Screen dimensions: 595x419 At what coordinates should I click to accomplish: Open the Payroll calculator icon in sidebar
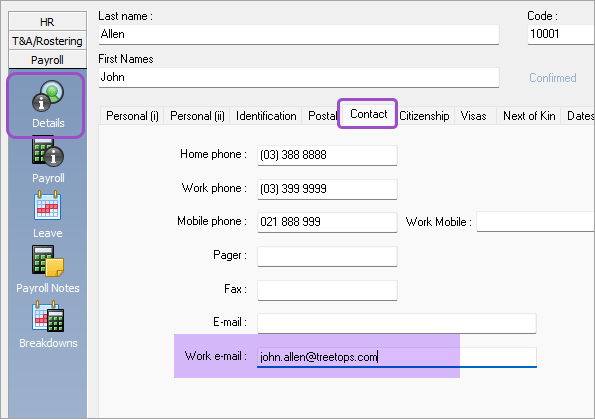[47, 152]
